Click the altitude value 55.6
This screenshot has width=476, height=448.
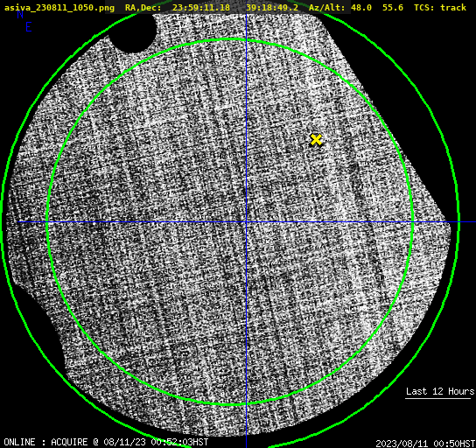tap(393, 7)
